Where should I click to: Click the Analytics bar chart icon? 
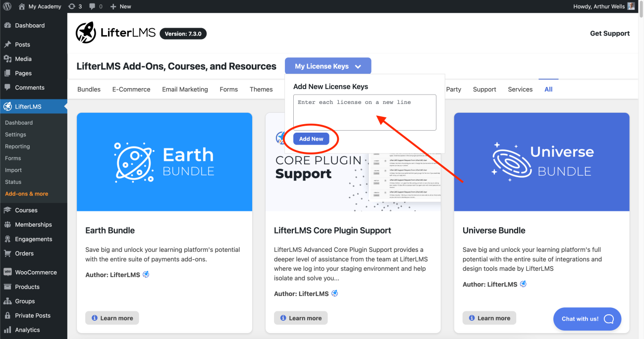(x=7, y=330)
